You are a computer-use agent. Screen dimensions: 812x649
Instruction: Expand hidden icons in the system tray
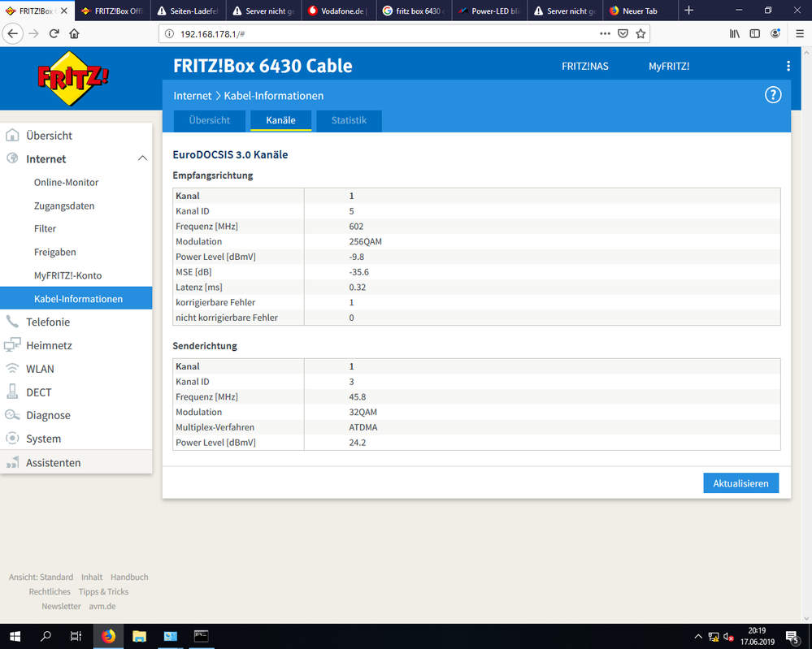[697, 636]
